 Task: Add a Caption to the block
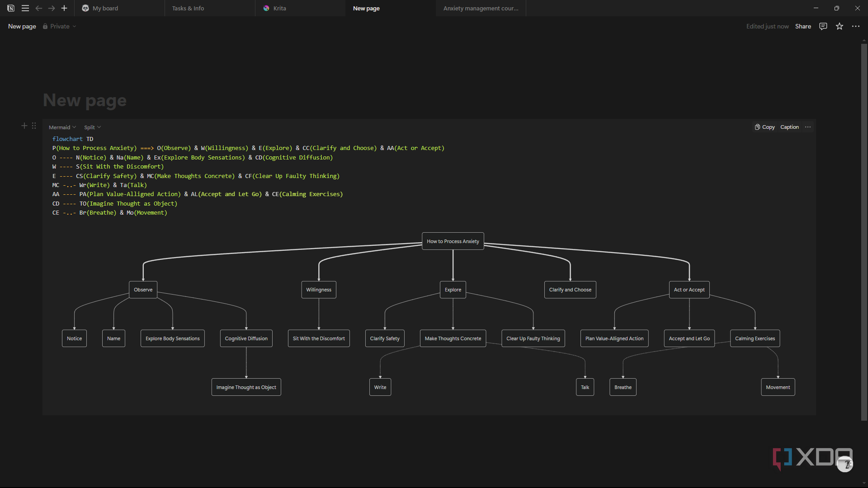pos(789,127)
